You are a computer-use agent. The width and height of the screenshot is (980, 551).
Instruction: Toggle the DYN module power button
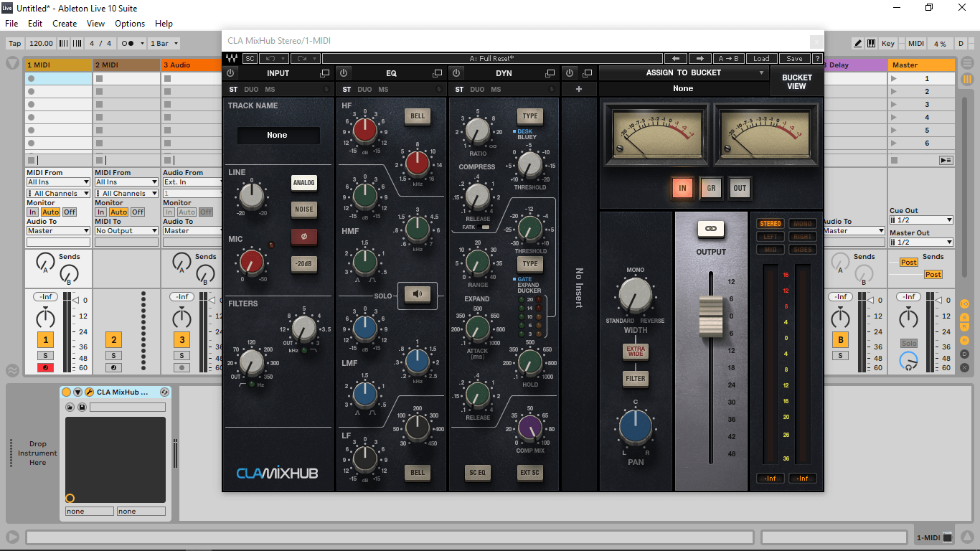457,73
